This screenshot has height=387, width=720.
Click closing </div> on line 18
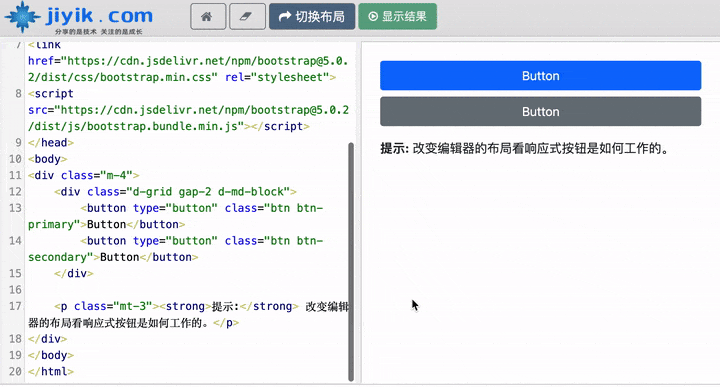[x=48, y=339]
